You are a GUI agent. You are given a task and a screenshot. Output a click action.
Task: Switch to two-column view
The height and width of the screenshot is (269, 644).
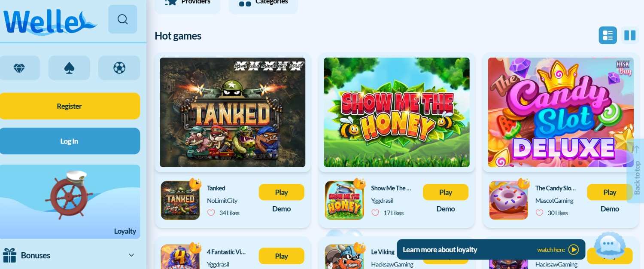(630, 35)
